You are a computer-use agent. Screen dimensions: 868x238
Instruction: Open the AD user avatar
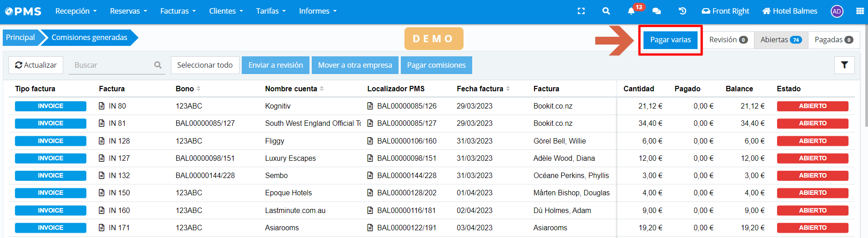click(837, 11)
